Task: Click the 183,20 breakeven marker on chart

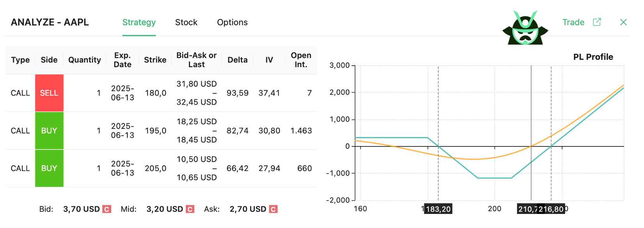Action: pos(438,209)
